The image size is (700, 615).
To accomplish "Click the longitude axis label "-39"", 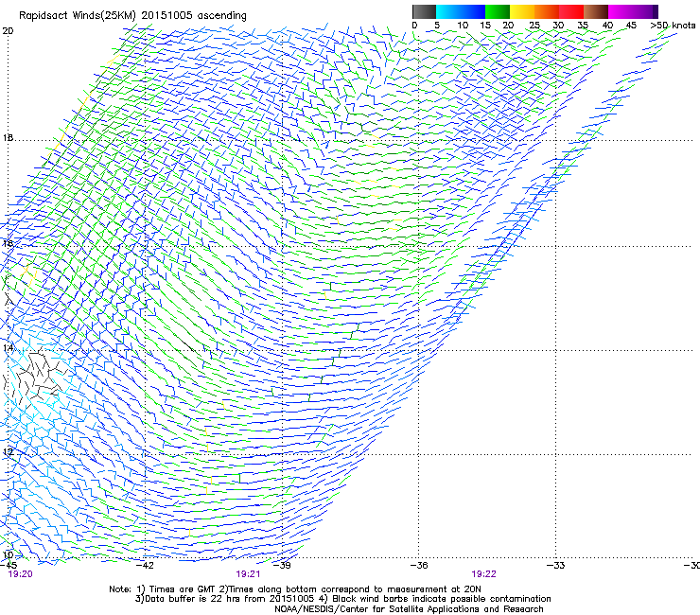I will (x=282, y=566).
